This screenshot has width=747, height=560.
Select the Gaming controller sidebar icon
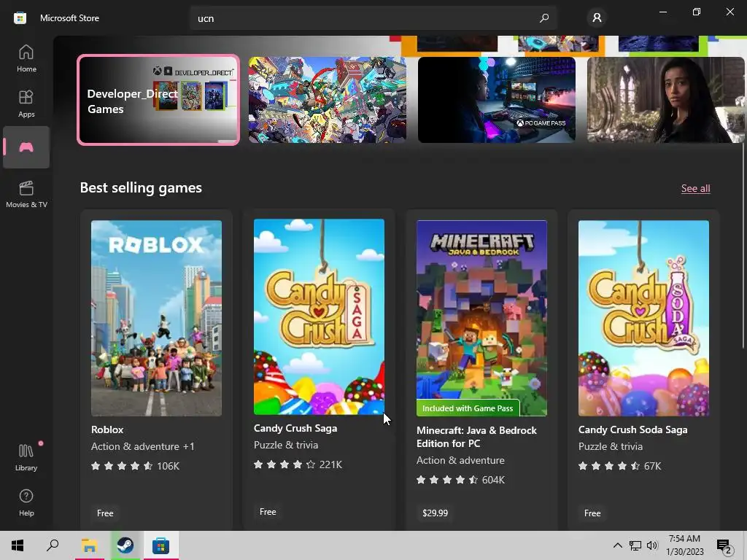click(26, 147)
